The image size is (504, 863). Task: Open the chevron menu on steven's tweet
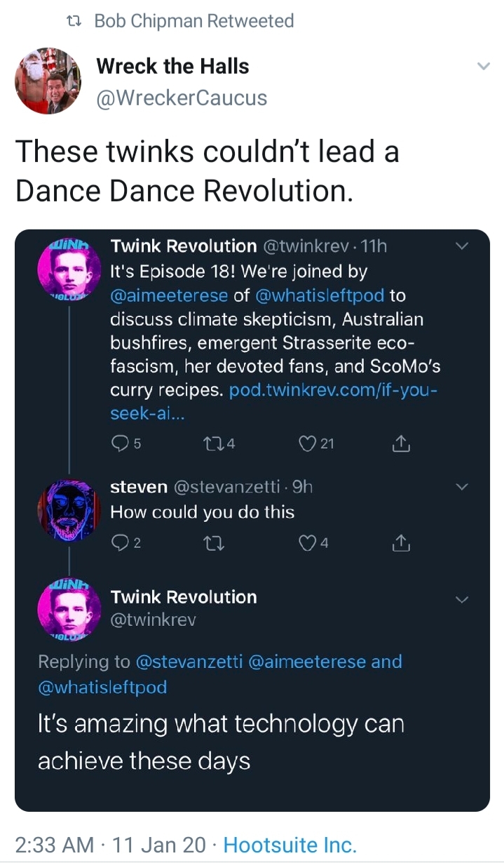point(461,487)
